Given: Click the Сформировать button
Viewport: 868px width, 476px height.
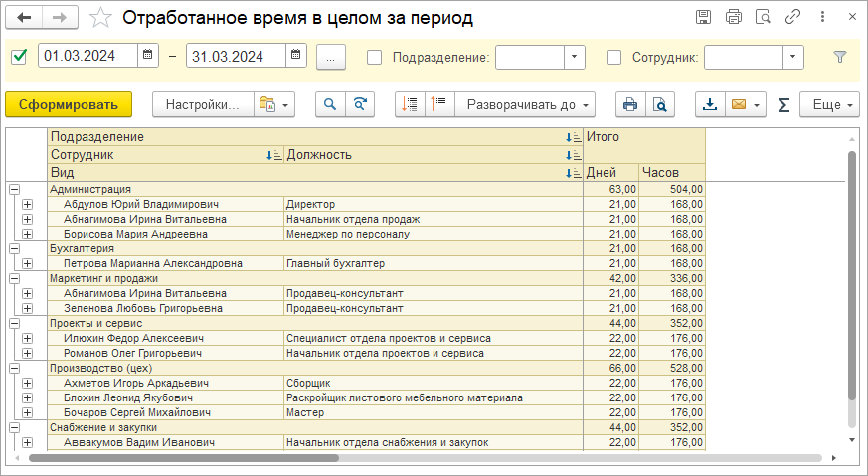Looking at the screenshot, I should point(68,104).
